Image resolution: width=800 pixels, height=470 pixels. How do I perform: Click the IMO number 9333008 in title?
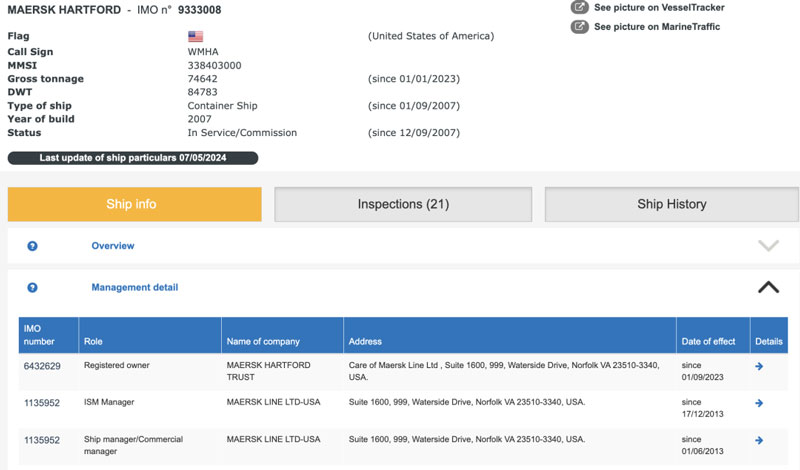[x=199, y=10]
